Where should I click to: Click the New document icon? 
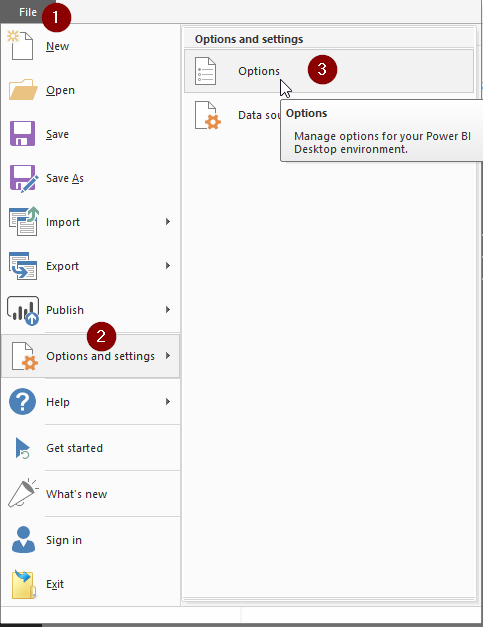click(x=20, y=45)
